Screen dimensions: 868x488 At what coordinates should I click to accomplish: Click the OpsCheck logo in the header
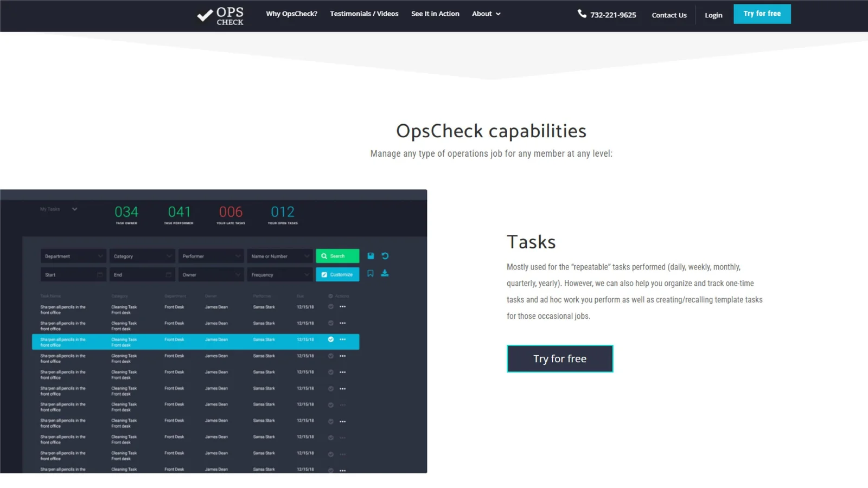pos(220,16)
